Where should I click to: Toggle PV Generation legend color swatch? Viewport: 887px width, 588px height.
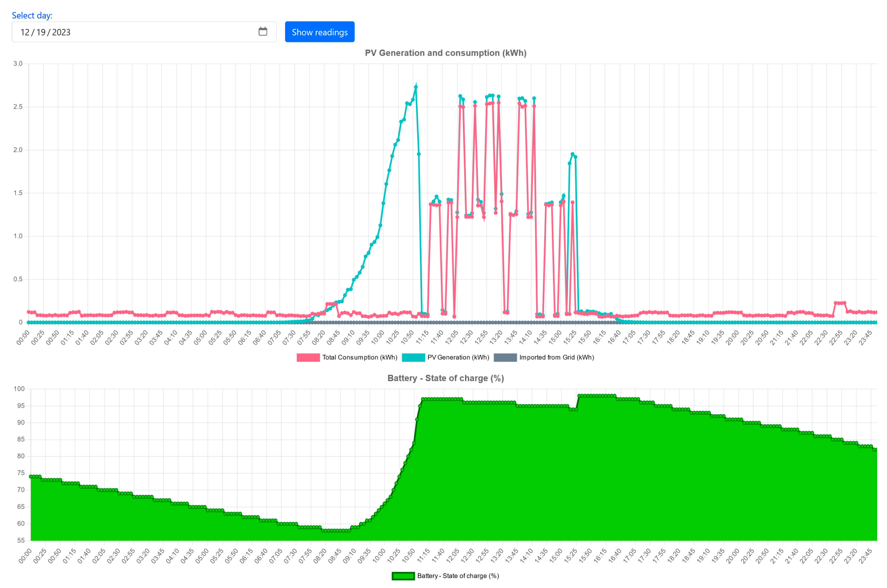coord(413,357)
